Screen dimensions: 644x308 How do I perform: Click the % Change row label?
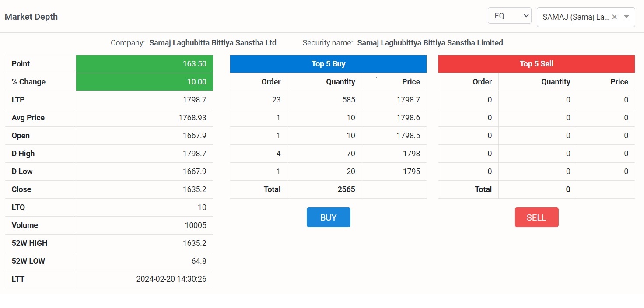(x=28, y=82)
